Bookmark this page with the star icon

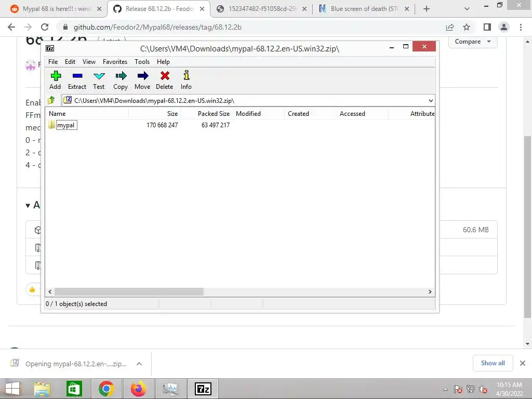[467, 27]
